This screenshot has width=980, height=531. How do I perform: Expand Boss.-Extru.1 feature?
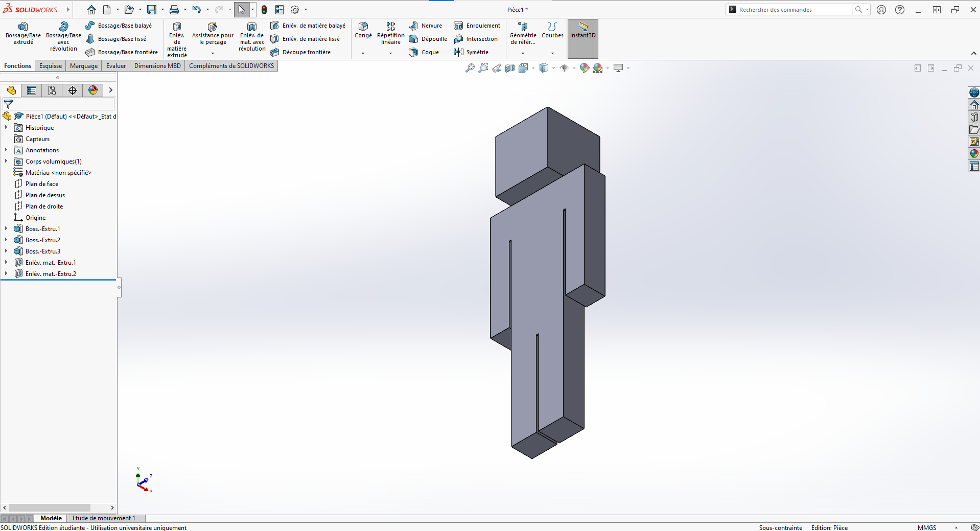(x=6, y=228)
